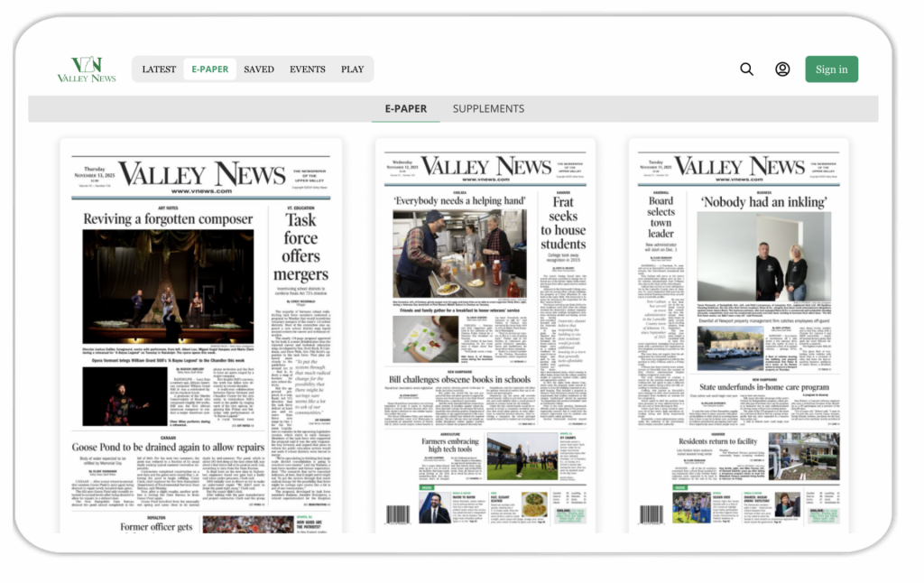Click 'Goose Pond to be drained' headline

pos(168,447)
